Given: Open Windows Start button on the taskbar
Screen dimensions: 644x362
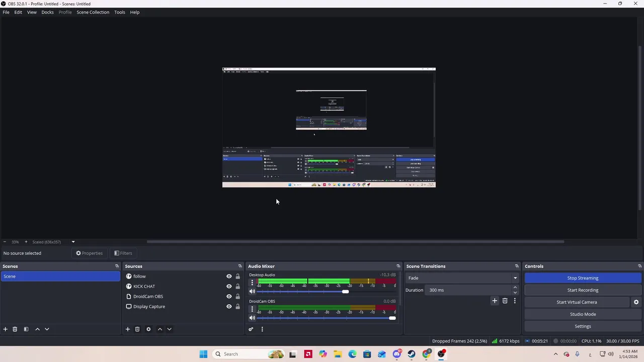Looking at the screenshot, I should click(203, 354).
